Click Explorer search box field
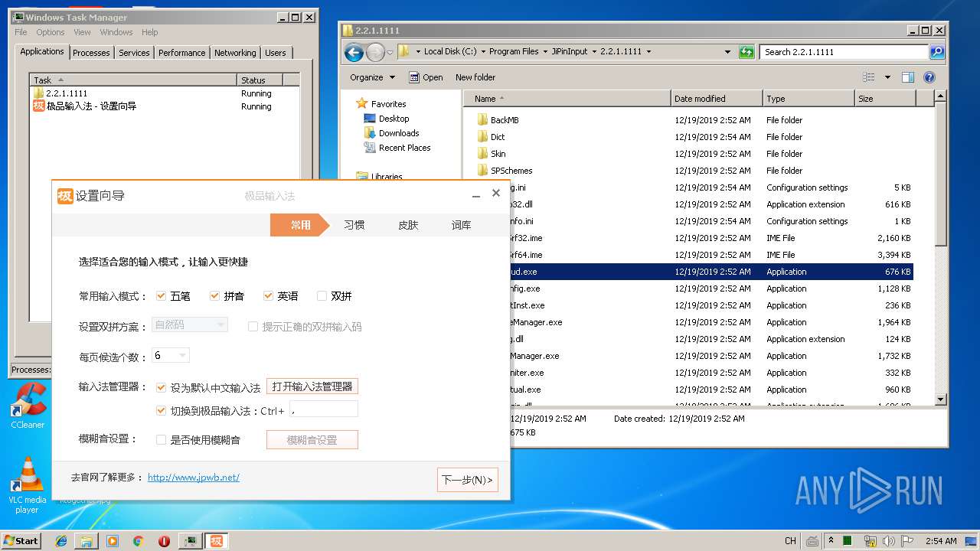Viewport: 980px width, 551px height. pyautogui.click(x=844, y=52)
